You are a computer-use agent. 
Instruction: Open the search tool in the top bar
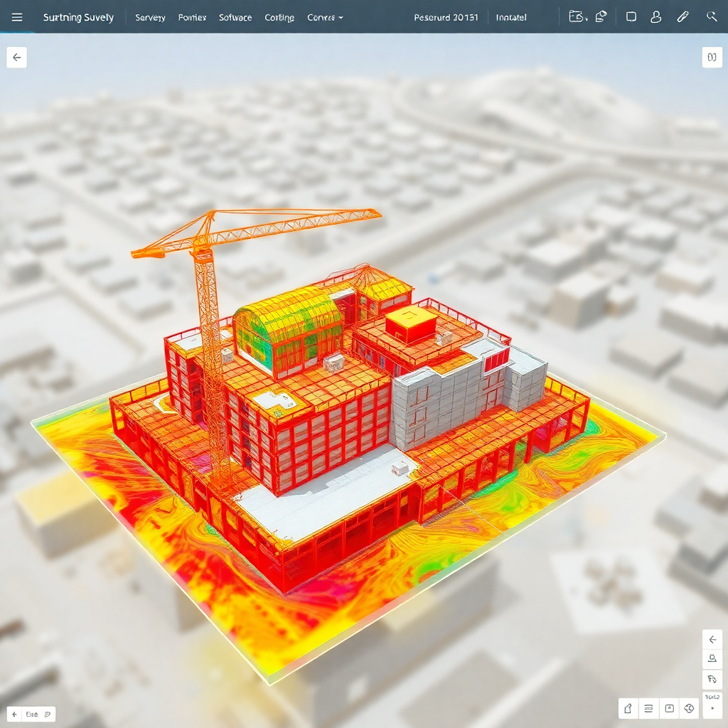[712, 16]
